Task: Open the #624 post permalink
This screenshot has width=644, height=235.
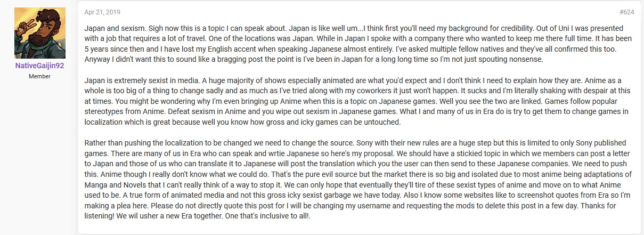Action: coord(627,12)
